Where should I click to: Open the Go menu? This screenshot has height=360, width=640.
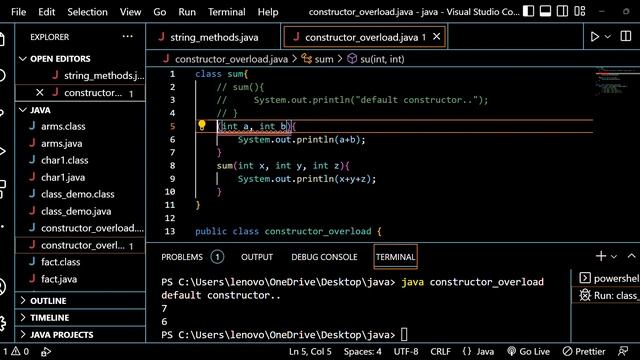coord(160,12)
